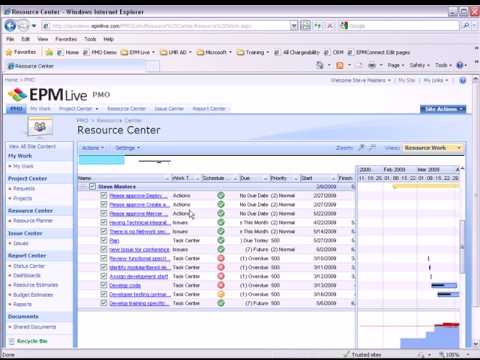Click green schedule status of first Actions row
480x360 pixels.
(x=221, y=196)
